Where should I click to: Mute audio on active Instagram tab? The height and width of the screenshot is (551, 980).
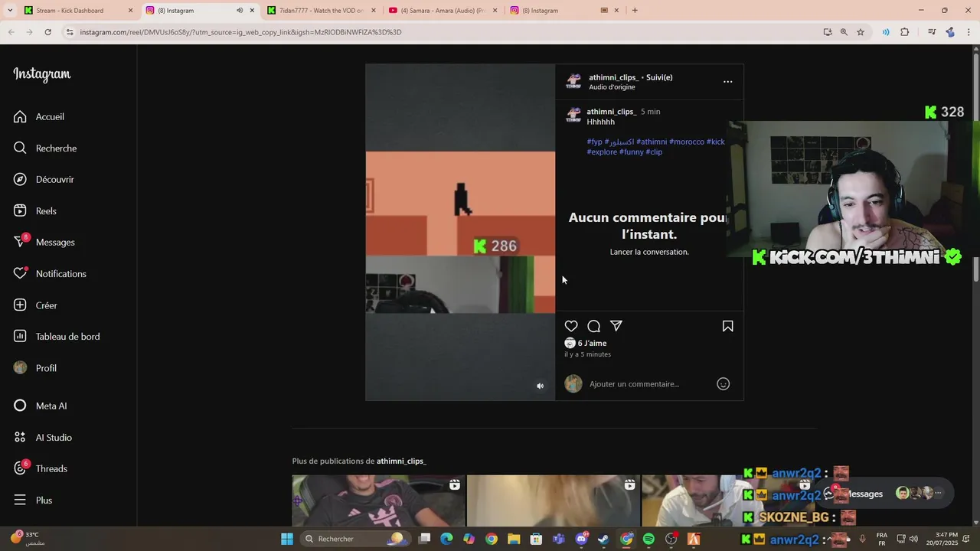240,11
